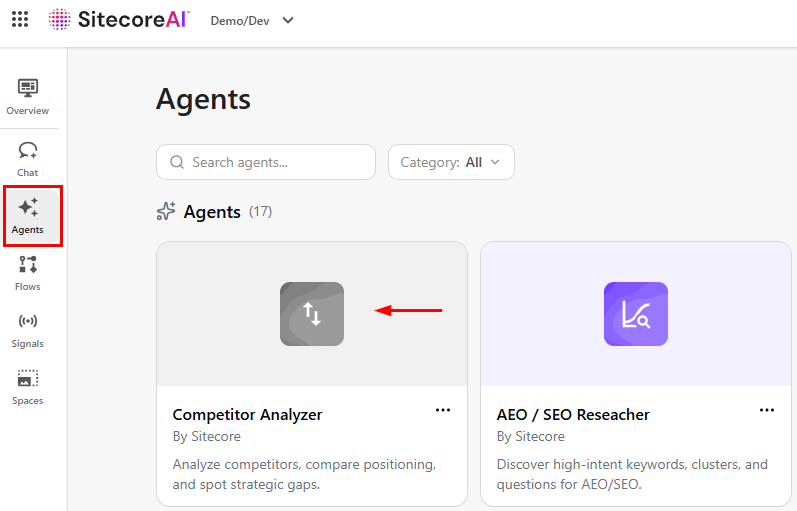Expand the Demo/Dev environment dropdown

[253, 21]
